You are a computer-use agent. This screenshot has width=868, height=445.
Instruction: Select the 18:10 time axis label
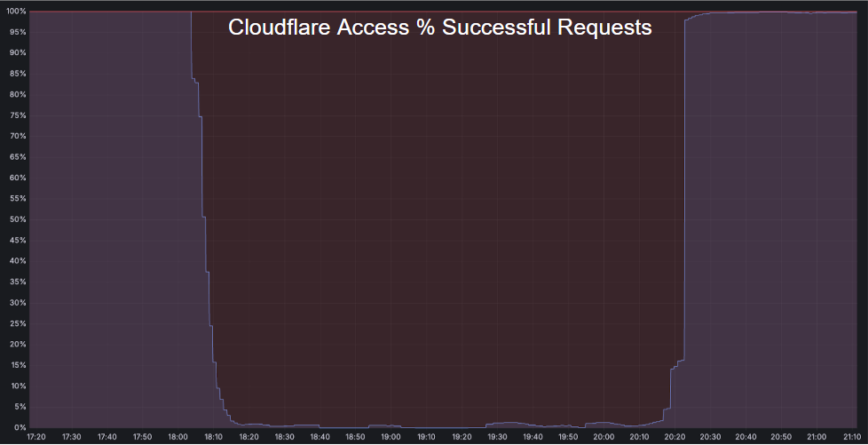coord(214,437)
